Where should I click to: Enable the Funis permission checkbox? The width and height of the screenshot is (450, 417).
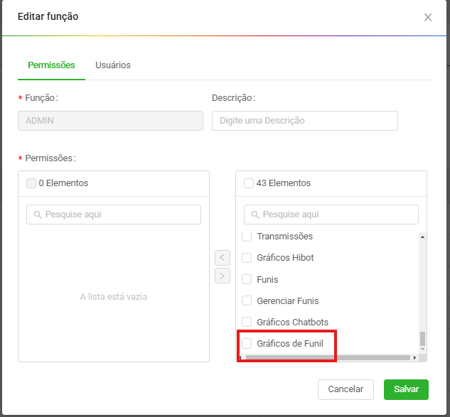247,279
